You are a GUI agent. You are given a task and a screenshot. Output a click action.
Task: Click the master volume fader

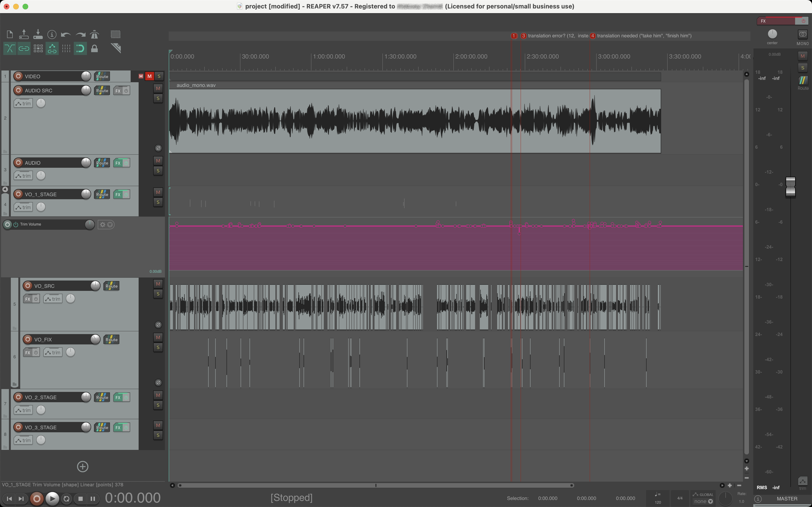coord(790,187)
